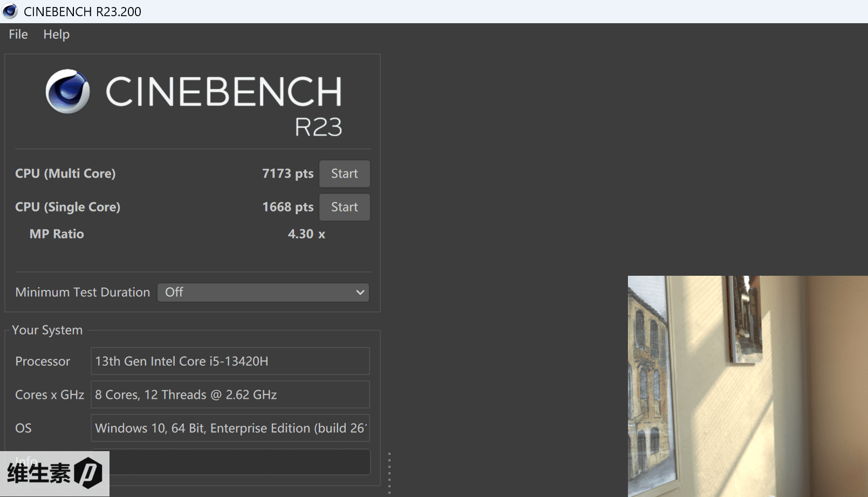Click the 1668 pts single core score

288,207
